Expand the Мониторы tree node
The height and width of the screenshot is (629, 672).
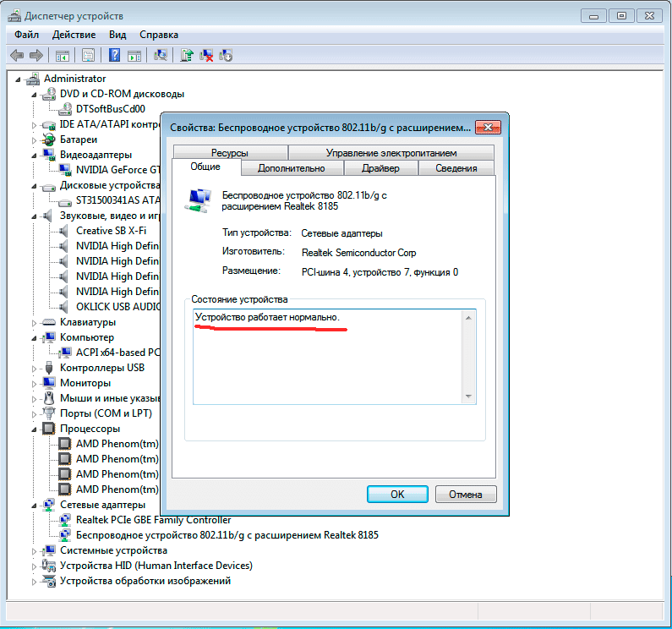click(35, 383)
